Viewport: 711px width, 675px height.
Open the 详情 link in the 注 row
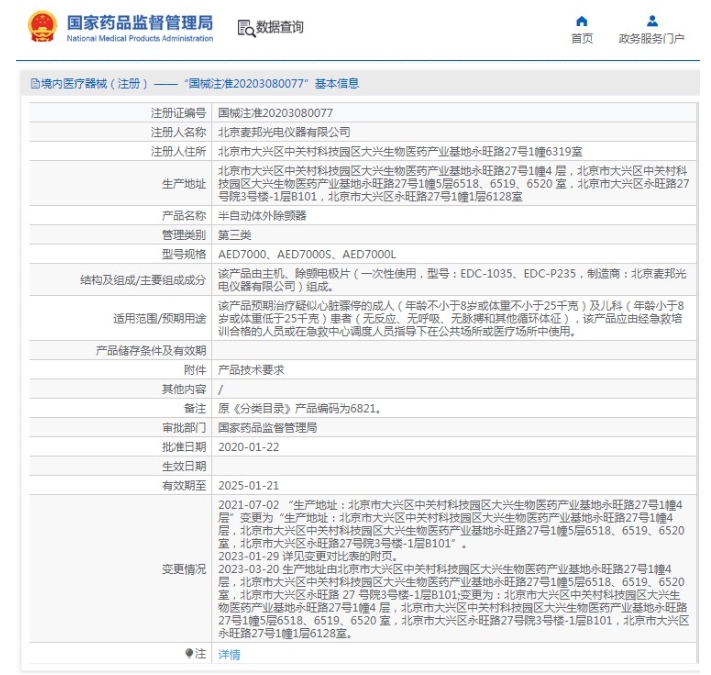point(229,654)
